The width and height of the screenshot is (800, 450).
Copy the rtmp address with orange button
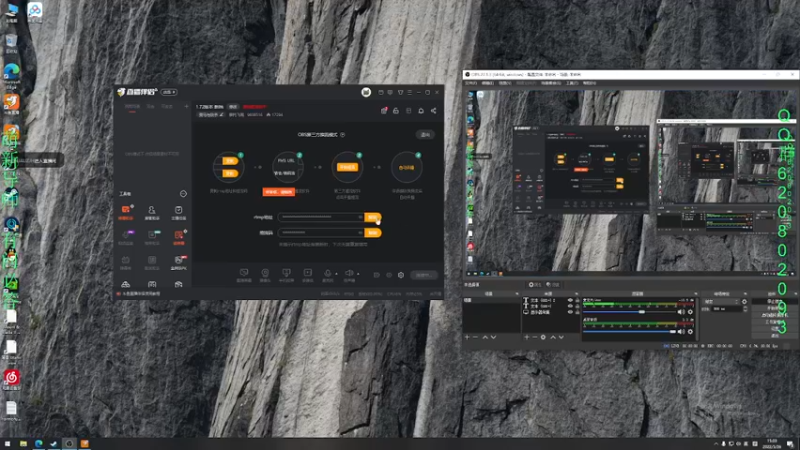[372, 217]
